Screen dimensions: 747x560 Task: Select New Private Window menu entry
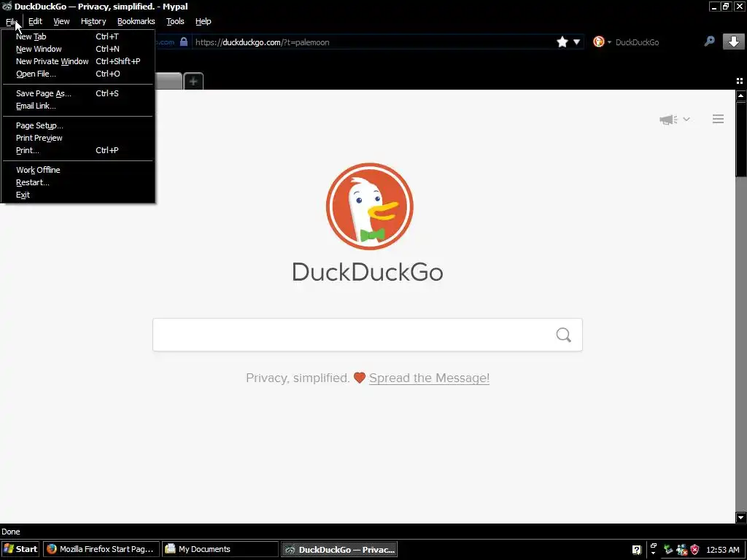[77, 61]
